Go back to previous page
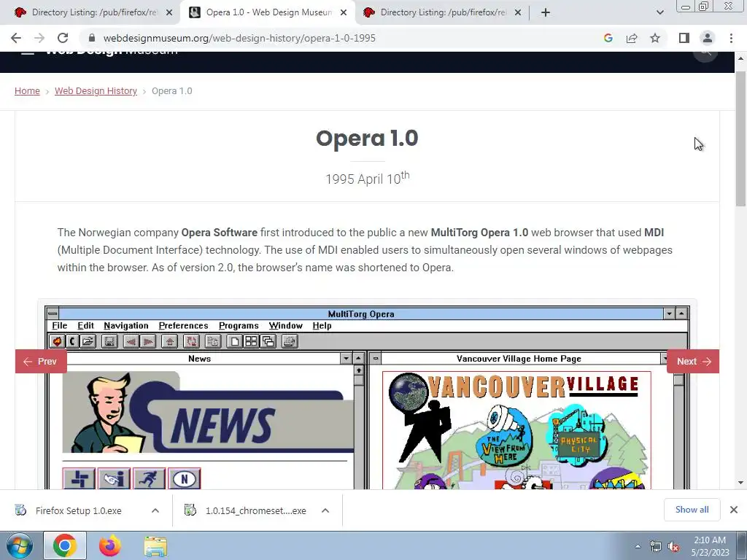This screenshot has height=560, width=747. tap(16, 38)
